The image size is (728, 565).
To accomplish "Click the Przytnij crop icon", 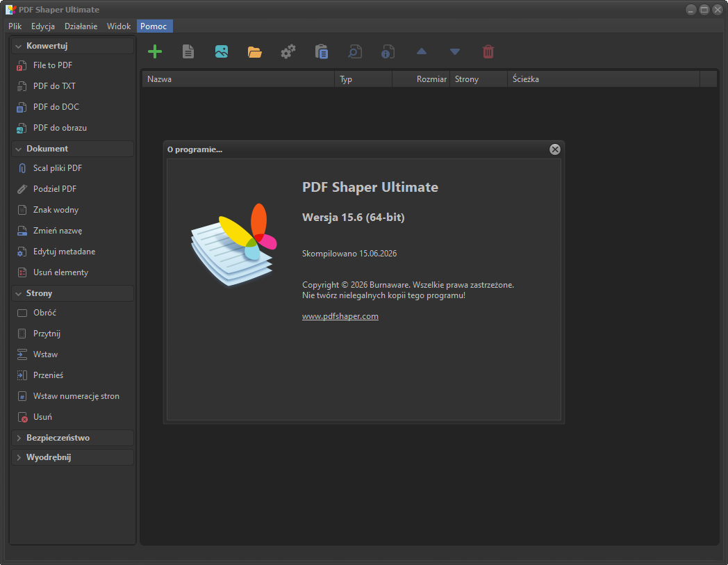I will click(x=22, y=334).
